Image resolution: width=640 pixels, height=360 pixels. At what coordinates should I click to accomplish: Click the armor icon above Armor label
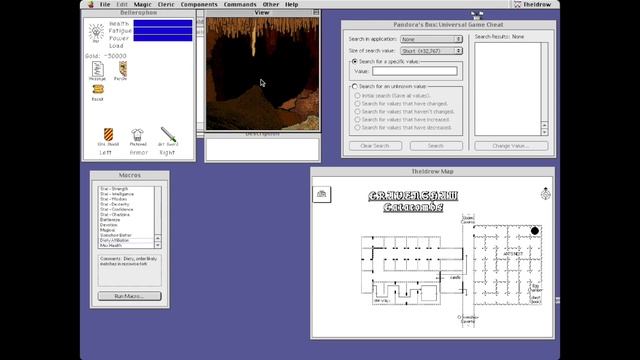[x=138, y=136]
